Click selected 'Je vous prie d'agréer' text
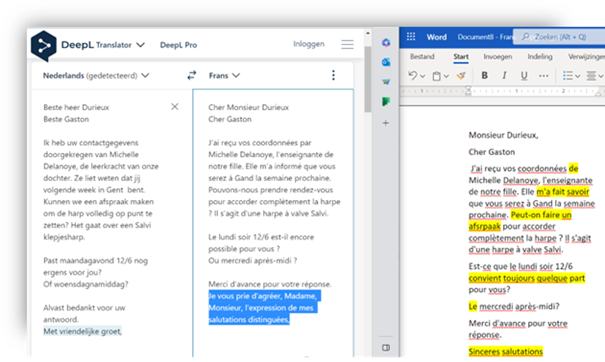This screenshot has width=605, height=362. click(x=262, y=296)
